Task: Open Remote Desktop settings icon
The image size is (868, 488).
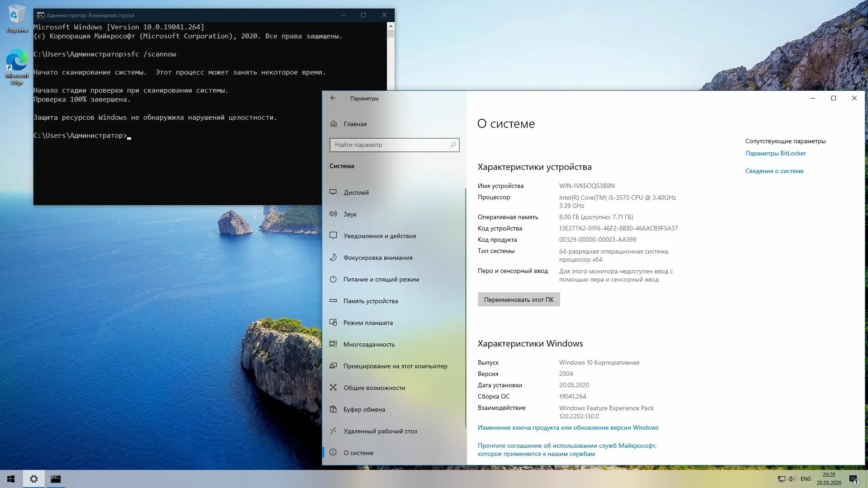Action: point(333,431)
